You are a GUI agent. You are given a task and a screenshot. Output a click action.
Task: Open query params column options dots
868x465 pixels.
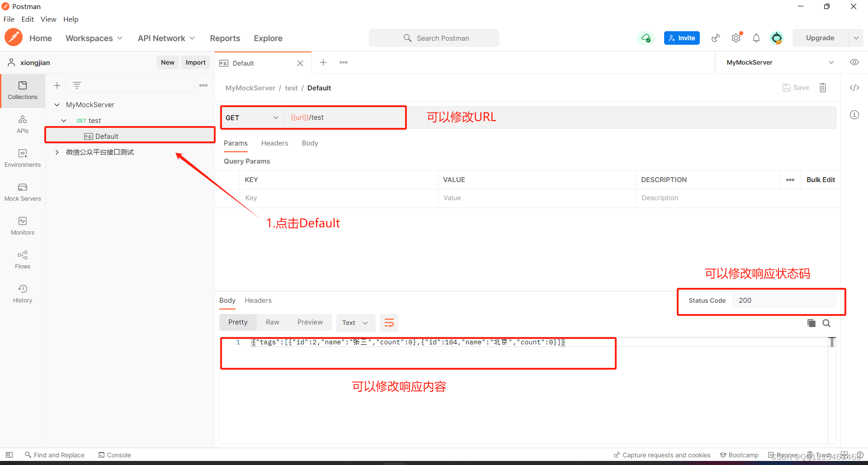790,180
